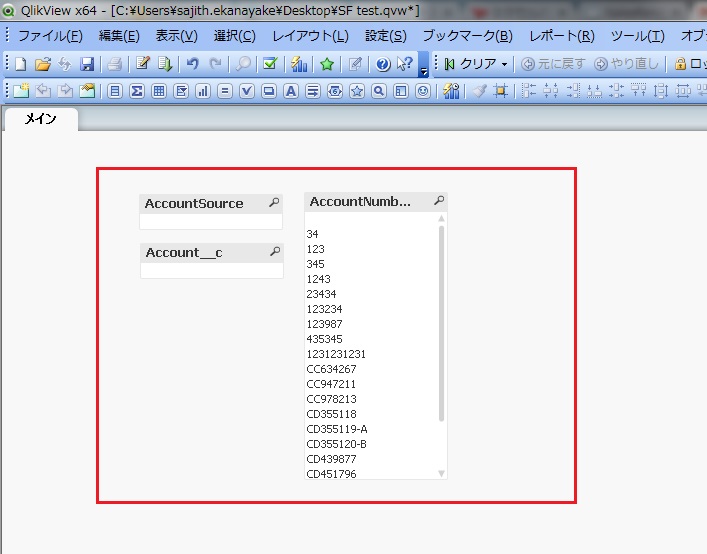
Task: Open the Edit Script dialog
Action: (x=143, y=64)
